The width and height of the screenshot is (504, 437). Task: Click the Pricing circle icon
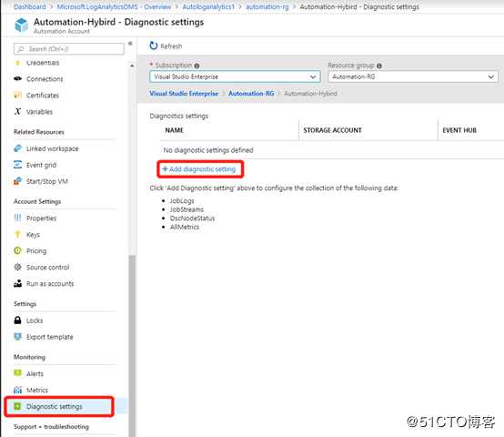17,250
